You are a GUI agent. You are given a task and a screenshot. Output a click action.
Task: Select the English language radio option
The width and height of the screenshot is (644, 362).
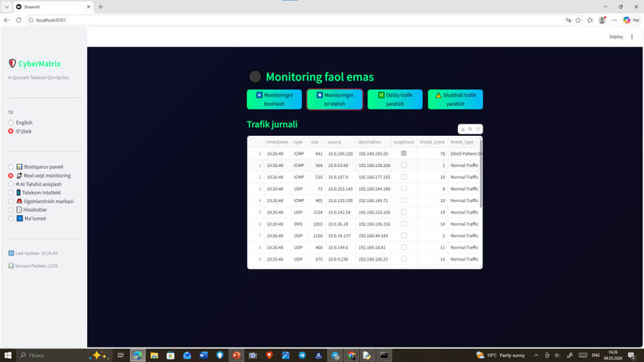tap(10, 122)
